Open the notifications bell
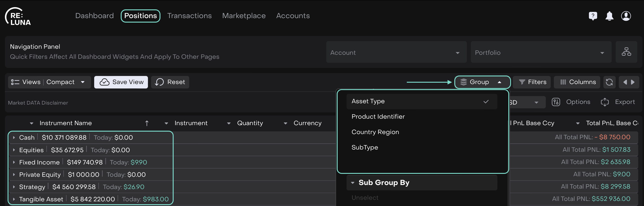Viewport: 644px width, 206px height. click(609, 16)
